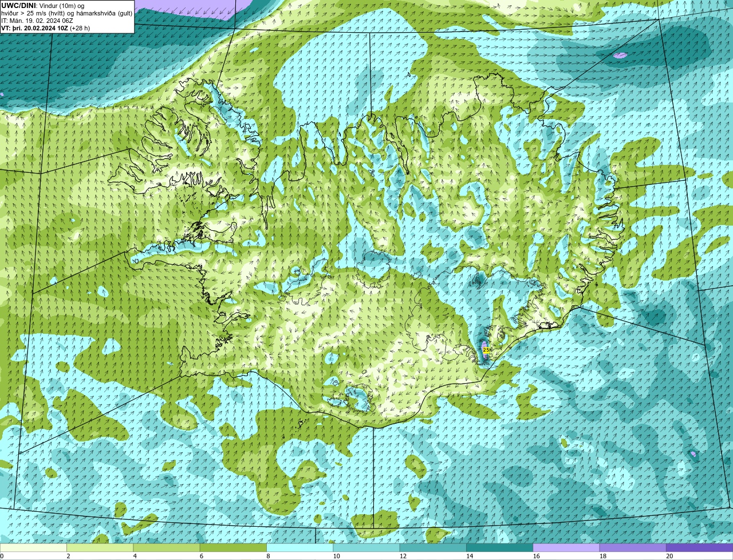Click the scale label '8'

(268, 556)
